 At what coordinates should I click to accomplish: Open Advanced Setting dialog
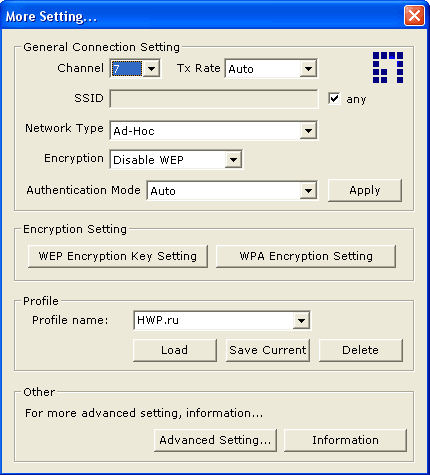[215, 440]
